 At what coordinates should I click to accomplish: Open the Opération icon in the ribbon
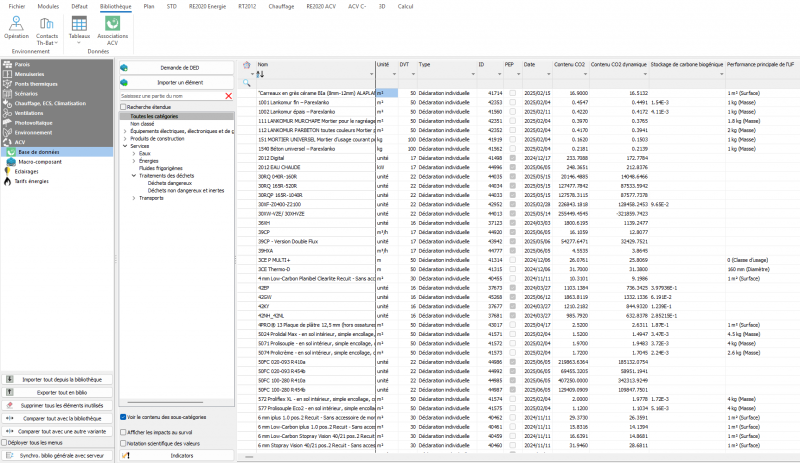pos(16,23)
